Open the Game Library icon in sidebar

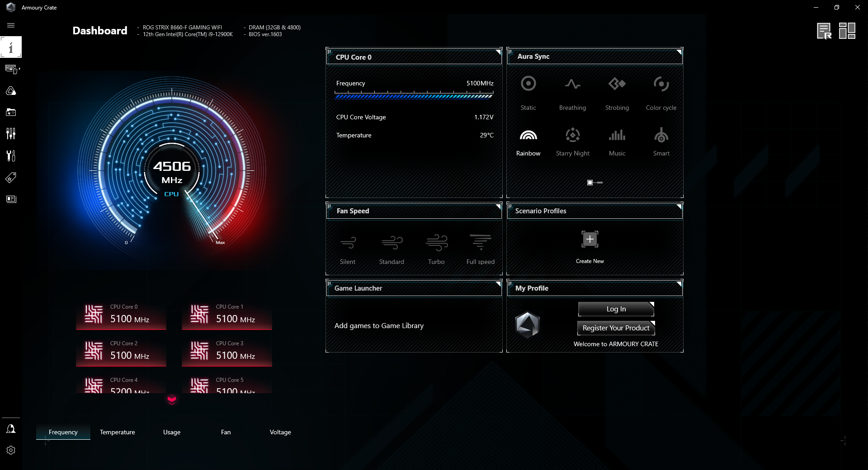[11, 112]
